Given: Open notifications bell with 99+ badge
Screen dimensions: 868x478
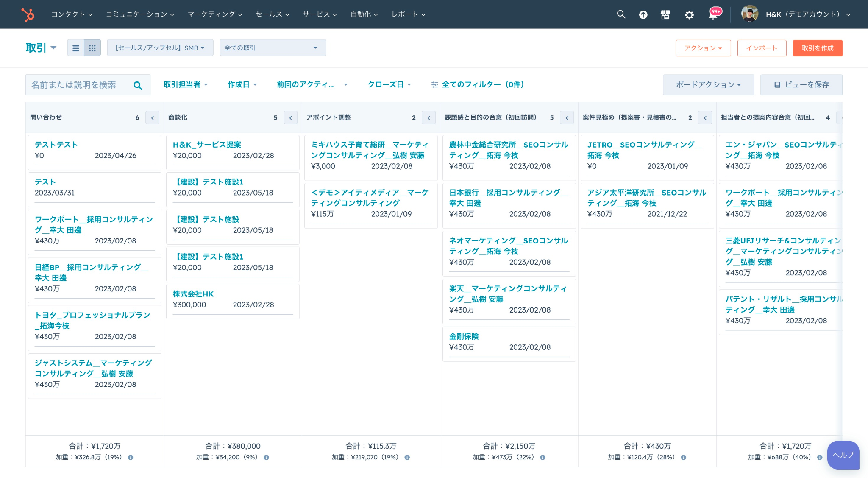Looking at the screenshot, I should (x=713, y=14).
